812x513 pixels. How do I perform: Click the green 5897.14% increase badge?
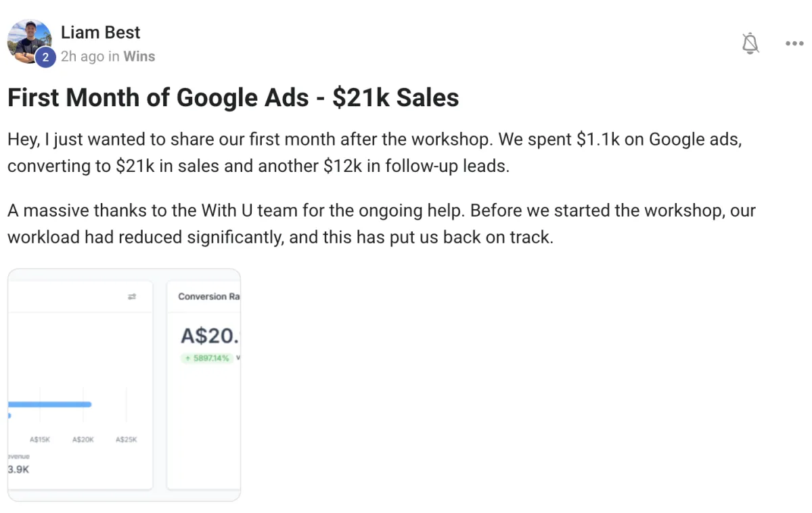[207, 358]
